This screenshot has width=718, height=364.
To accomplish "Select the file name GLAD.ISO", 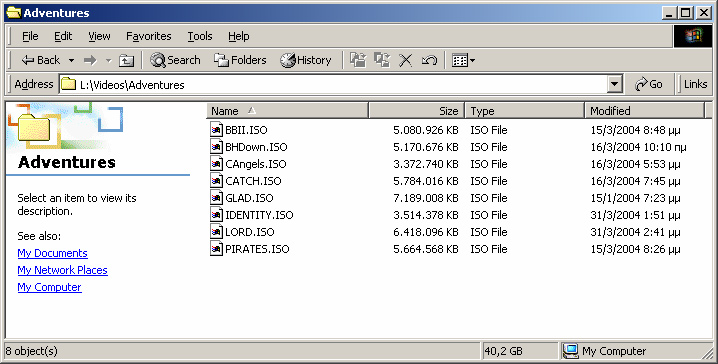I will pyautogui.click(x=250, y=198).
